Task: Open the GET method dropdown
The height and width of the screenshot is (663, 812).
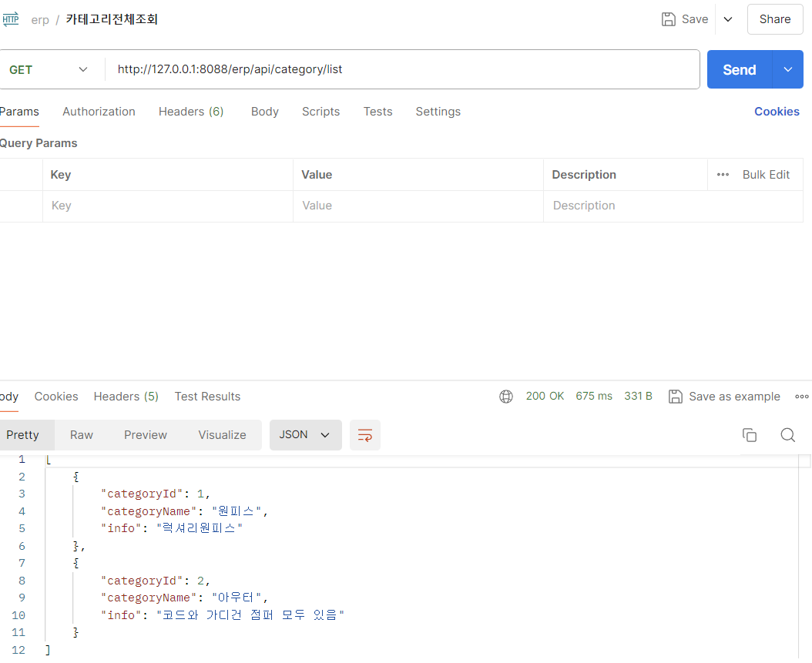Action: 49,69
